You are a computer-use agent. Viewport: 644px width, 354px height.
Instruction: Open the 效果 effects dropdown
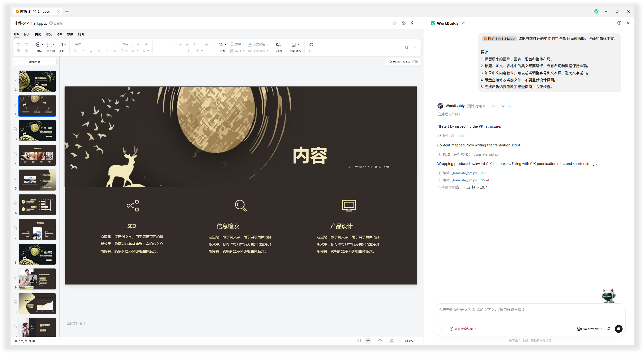tap(237, 44)
